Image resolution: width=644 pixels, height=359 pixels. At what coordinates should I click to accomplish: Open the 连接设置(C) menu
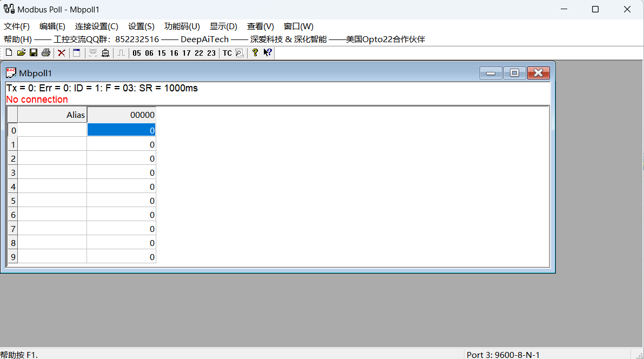(x=96, y=26)
